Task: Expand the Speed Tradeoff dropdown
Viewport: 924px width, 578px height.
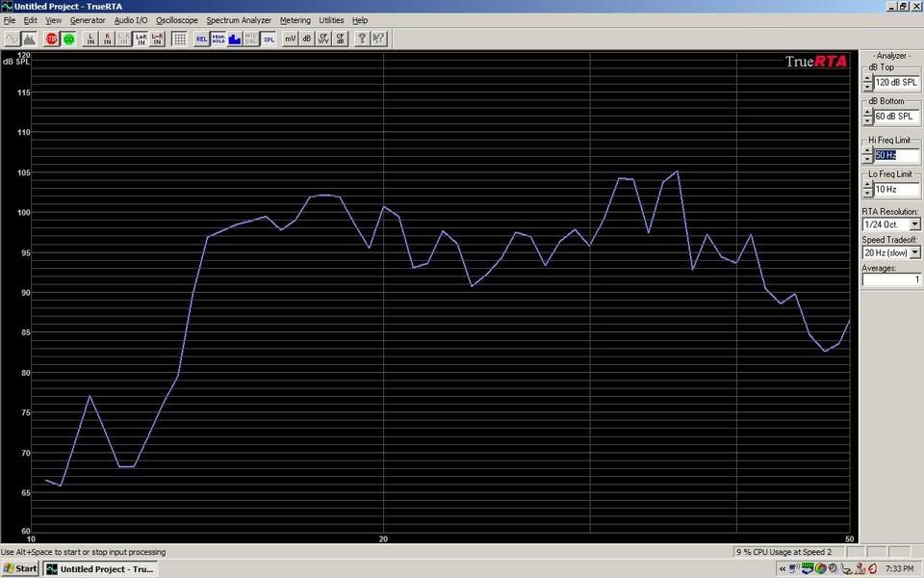Action: click(x=914, y=252)
